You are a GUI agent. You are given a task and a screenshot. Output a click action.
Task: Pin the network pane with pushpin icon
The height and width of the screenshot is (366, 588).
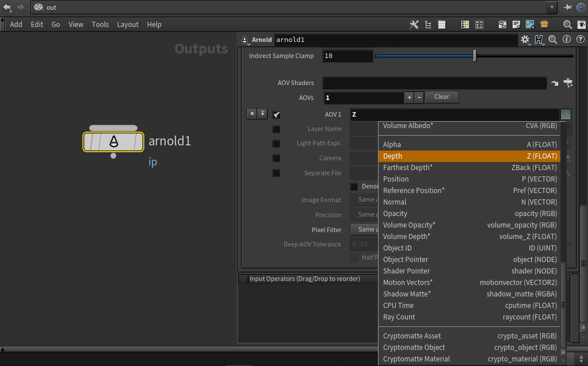tap(567, 7)
